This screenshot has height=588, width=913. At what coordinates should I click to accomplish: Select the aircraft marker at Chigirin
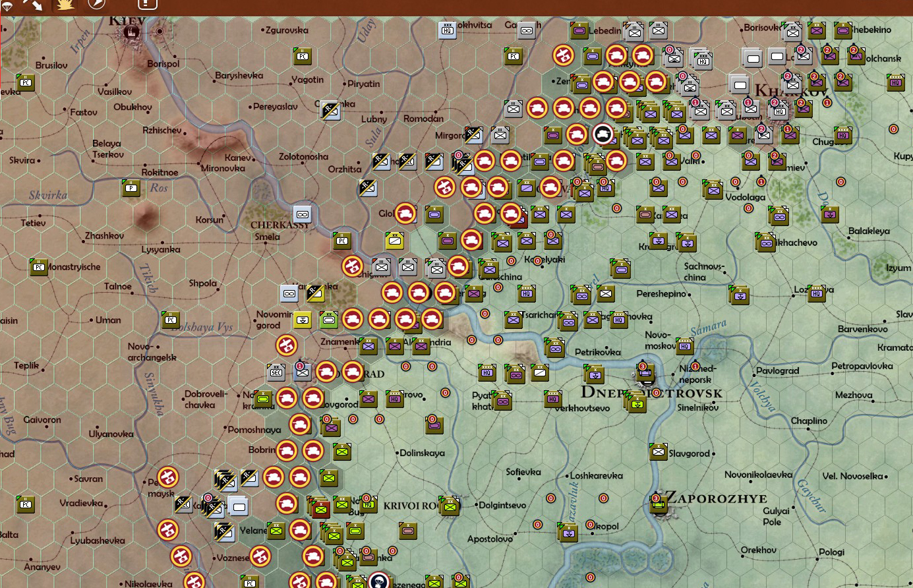[x=353, y=266]
